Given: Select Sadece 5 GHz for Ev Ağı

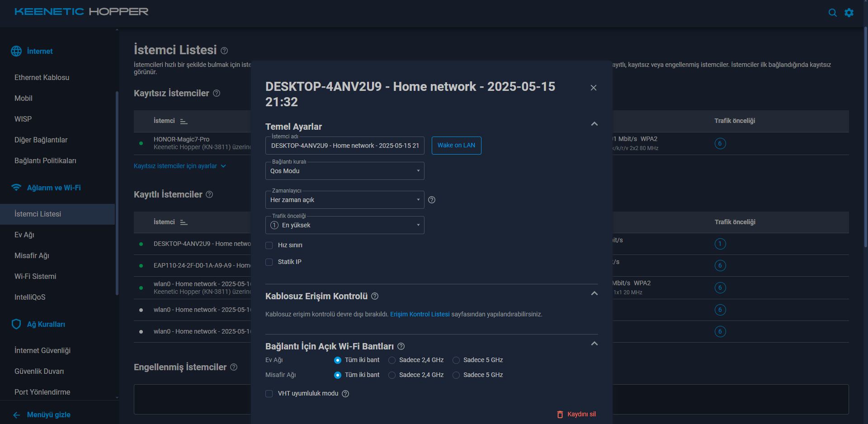Looking at the screenshot, I should pyautogui.click(x=456, y=360).
